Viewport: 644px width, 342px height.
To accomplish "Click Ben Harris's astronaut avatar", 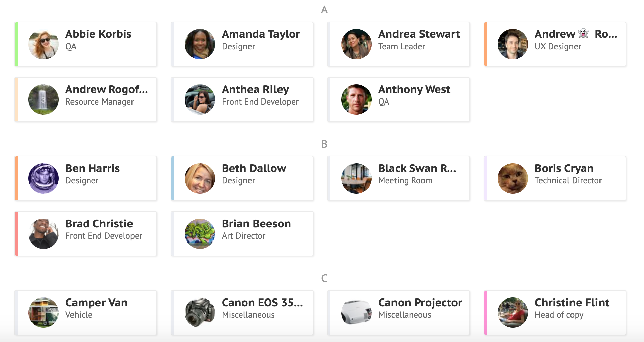I will click(x=43, y=178).
